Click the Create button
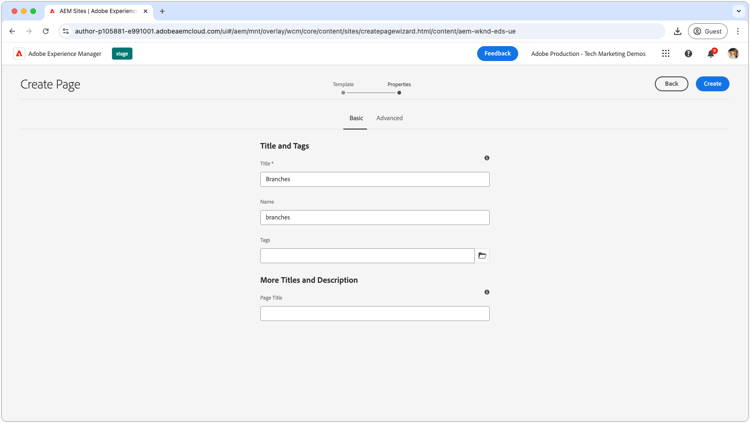This screenshot has height=423, width=750. tap(712, 84)
